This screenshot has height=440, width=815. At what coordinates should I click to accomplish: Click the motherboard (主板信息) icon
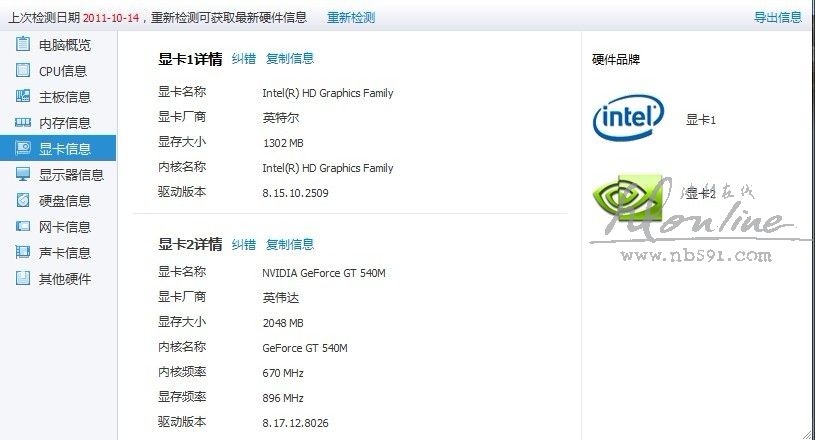click(23, 96)
